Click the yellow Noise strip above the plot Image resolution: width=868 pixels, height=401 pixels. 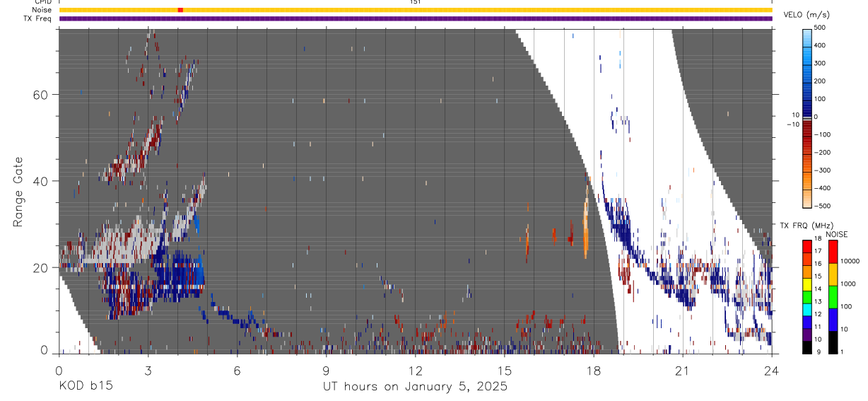click(416, 10)
